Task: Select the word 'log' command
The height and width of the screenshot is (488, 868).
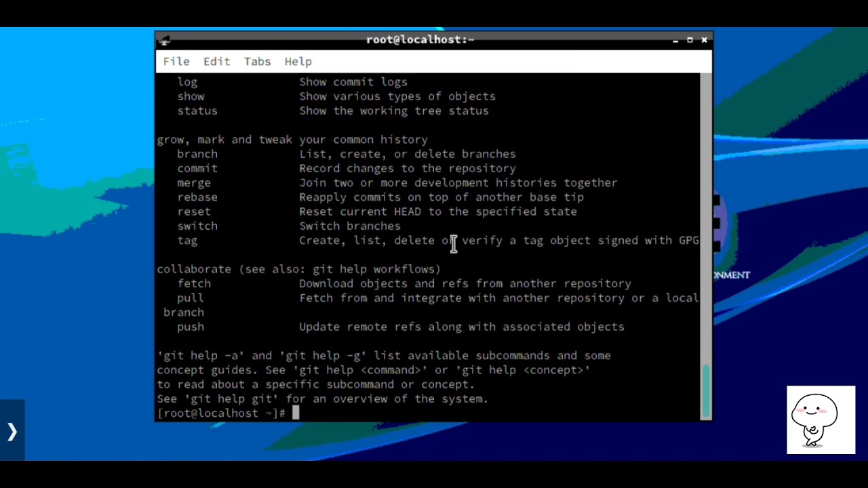Action: click(x=187, y=82)
